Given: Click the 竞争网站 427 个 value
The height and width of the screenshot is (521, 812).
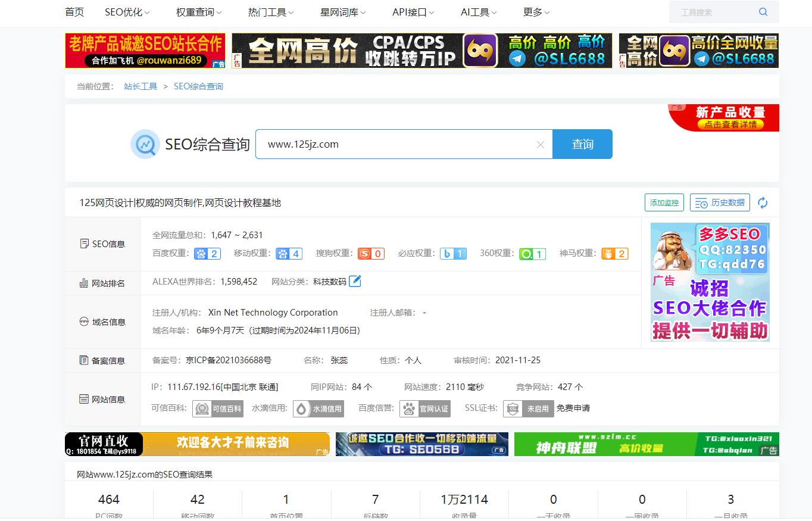Looking at the screenshot, I should 570,387.
